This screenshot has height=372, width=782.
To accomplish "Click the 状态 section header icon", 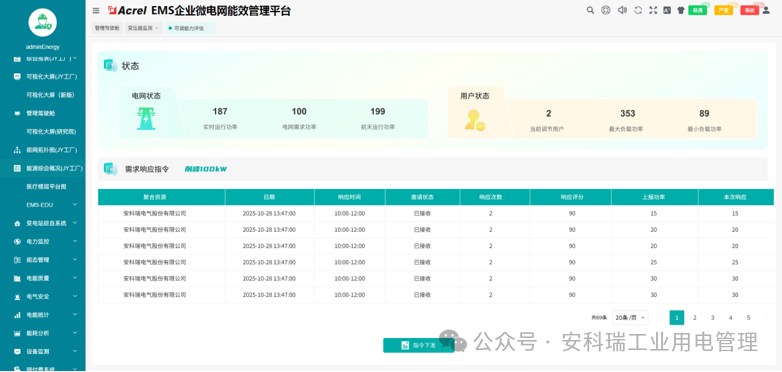I will (110, 65).
